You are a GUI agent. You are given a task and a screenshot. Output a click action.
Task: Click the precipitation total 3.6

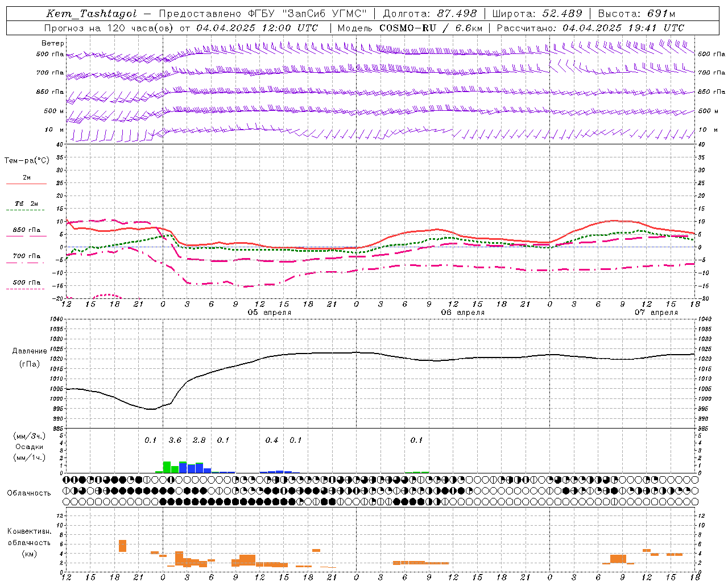[175, 440]
